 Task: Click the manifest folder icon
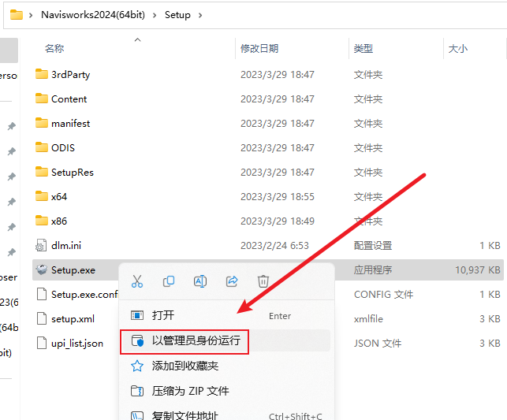41,123
